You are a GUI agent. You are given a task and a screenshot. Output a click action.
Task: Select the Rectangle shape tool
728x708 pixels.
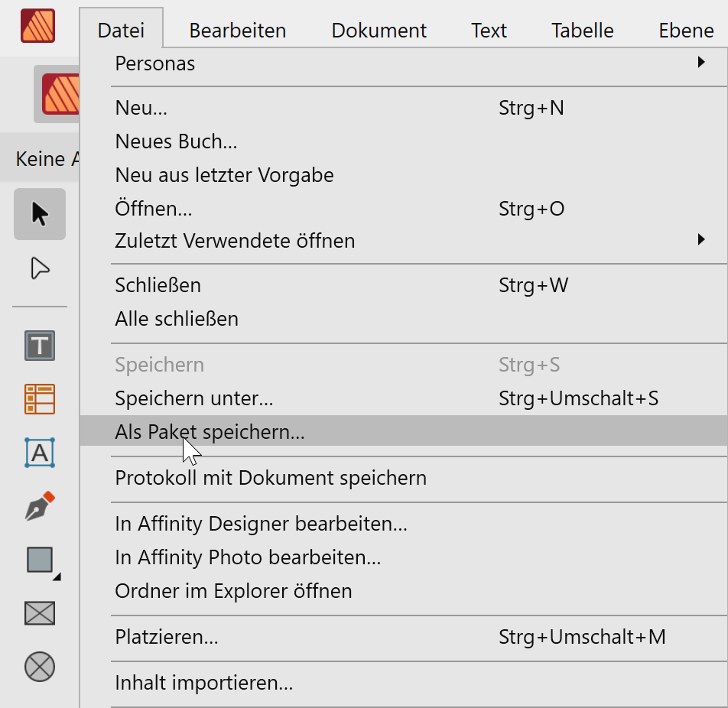(x=41, y=560)
